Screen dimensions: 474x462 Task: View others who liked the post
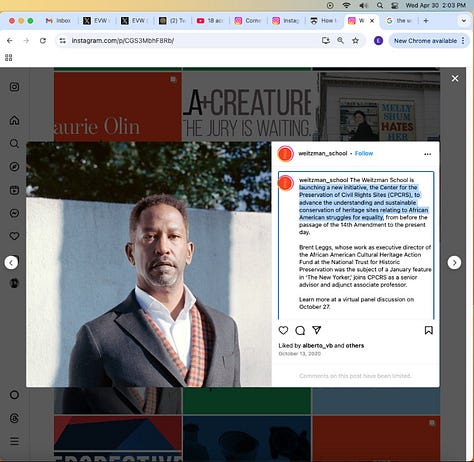pos(354,346)
